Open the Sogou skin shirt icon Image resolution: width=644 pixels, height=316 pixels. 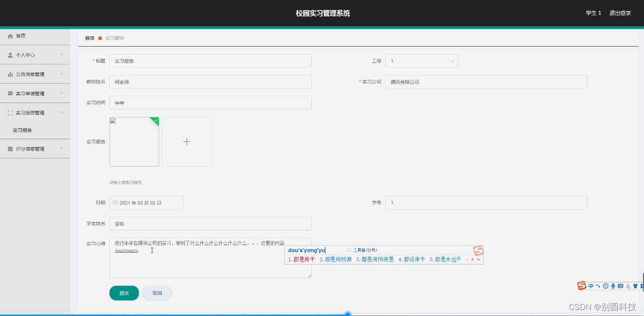tap(636, 286)
